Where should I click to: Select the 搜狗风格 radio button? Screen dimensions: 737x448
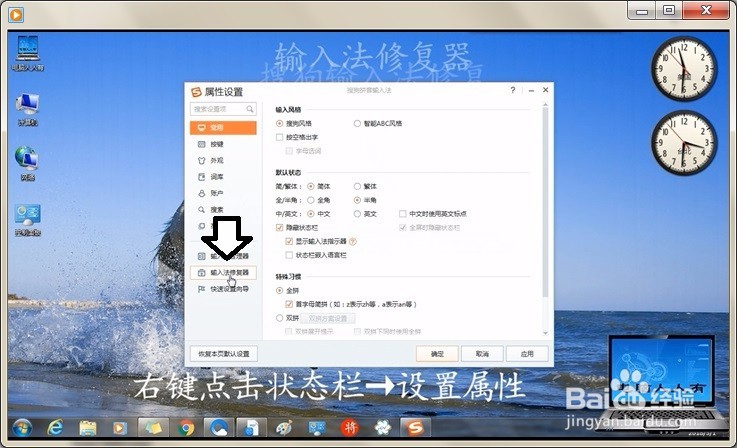tap(280, 123)
